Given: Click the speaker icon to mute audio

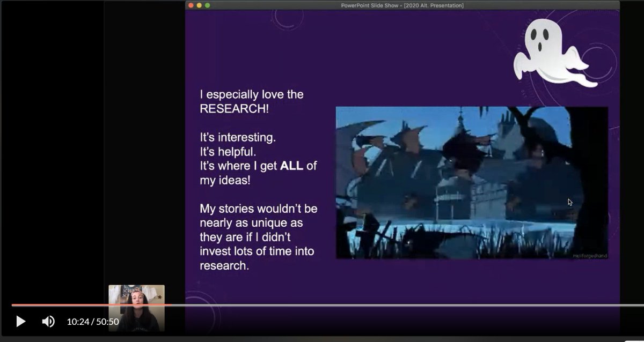Looking at the screenshot, I should click(48, 321).
